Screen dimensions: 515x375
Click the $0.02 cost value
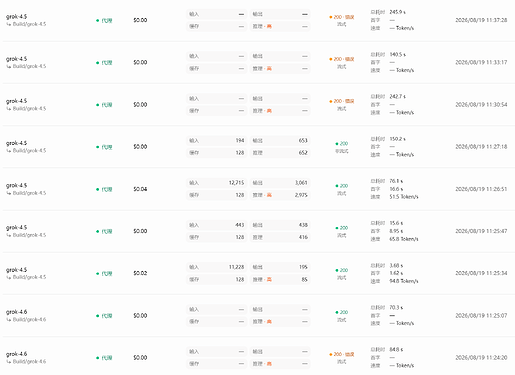pyautogui.click(x=140, y=273)
